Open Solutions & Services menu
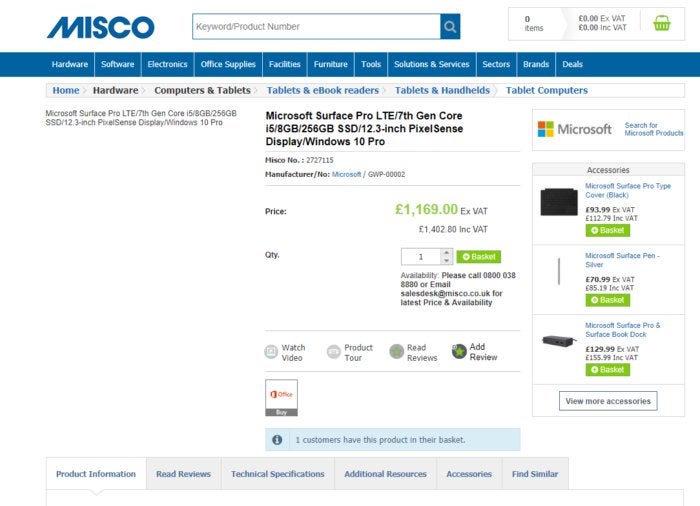 click(x=431, y=64)
